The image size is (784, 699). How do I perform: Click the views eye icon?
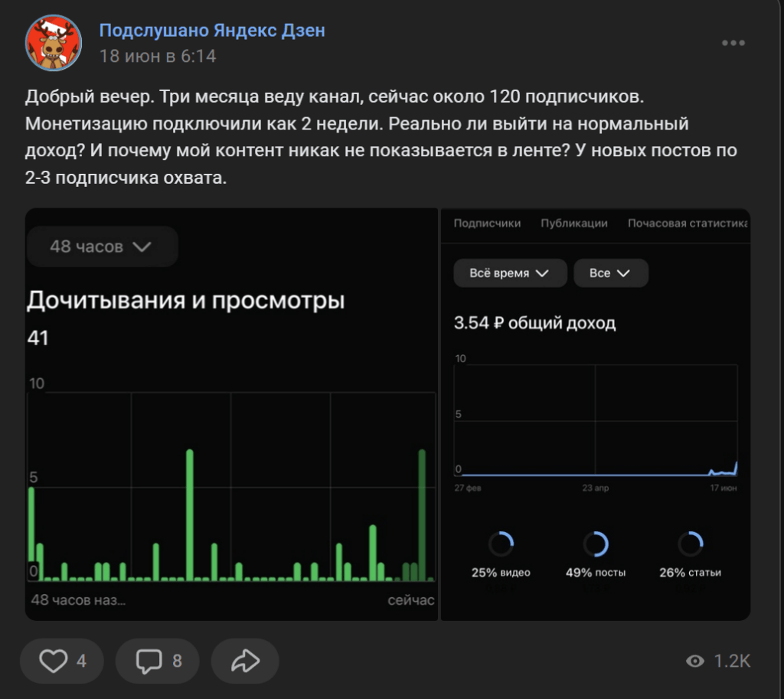(x=695, y=661)
